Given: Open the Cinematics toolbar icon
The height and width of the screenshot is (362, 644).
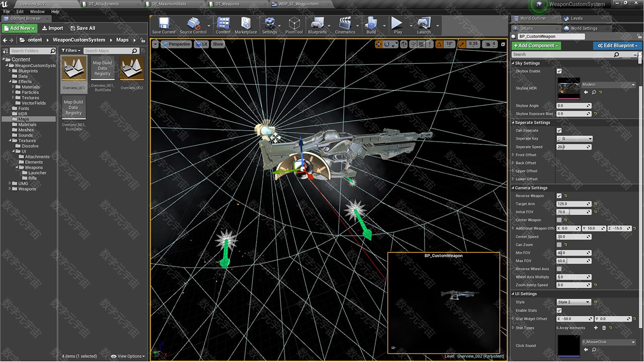Looking at the screenshot, I should pyautogui.click(x=345, y=26).
